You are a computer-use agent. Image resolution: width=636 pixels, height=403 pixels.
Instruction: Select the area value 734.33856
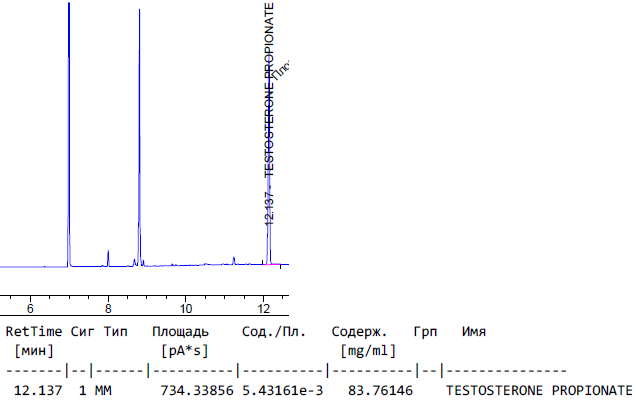[x=194, y=389]
